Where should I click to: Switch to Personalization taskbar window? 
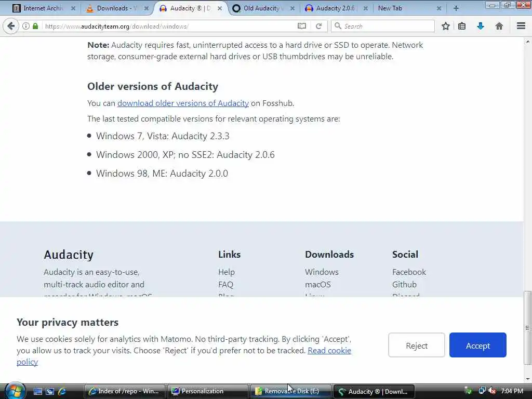click(x=207, y=391)
